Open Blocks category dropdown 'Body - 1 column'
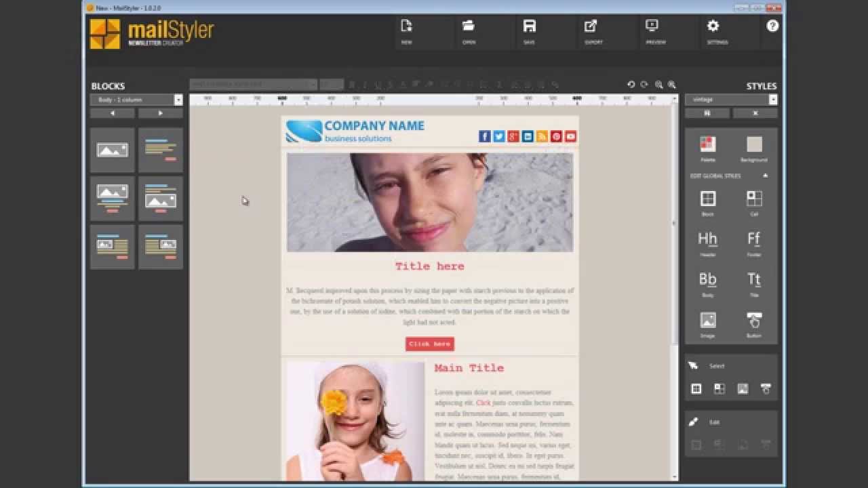 pyautogui.click(x=136, y=100)
